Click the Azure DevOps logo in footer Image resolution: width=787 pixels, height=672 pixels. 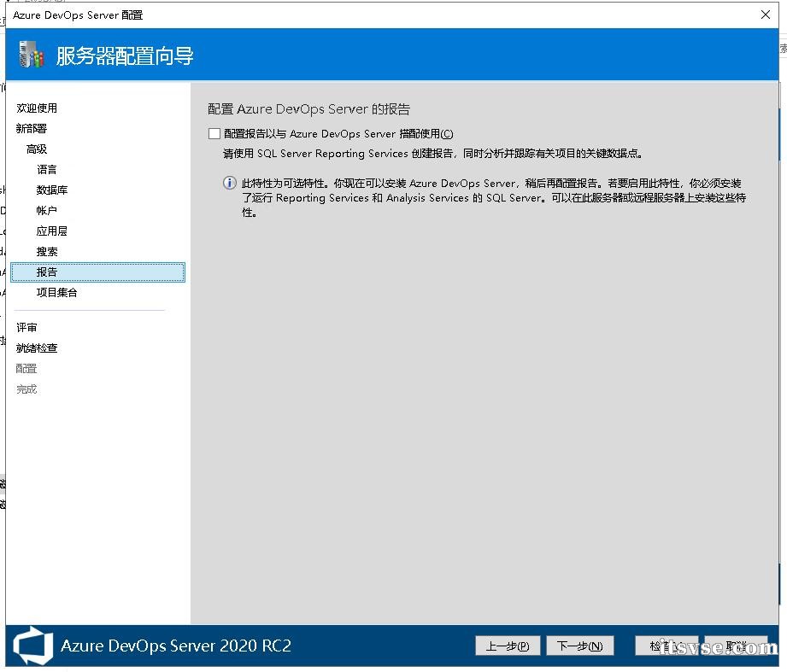[33, 646]
